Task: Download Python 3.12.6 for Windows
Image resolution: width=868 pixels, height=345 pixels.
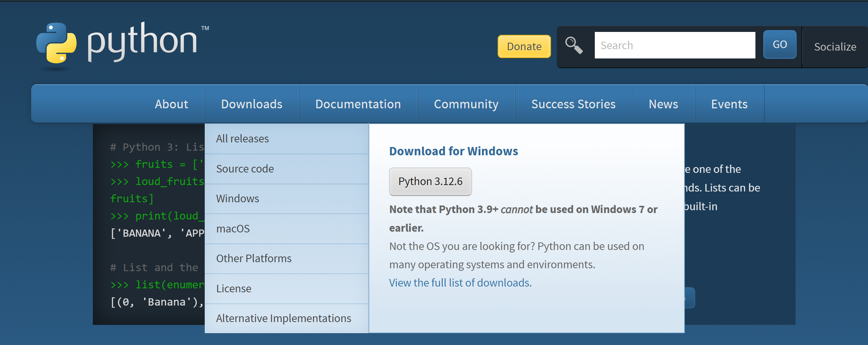Action: point(430,181)
